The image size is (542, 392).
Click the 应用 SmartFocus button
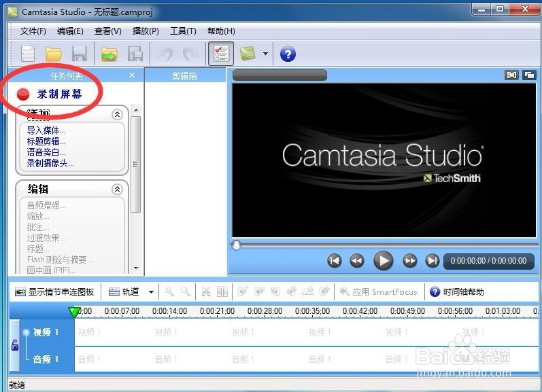tap(379, 292)
